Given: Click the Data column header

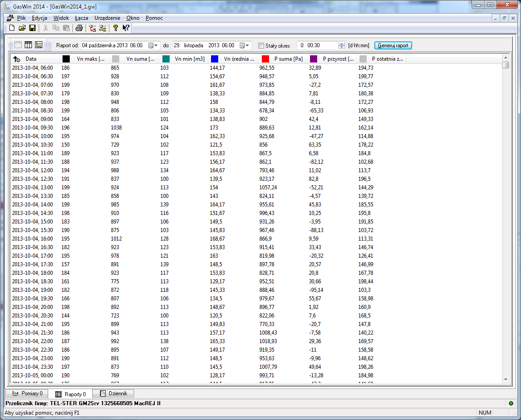Looking at the screenshot, I should click(35, 59).
